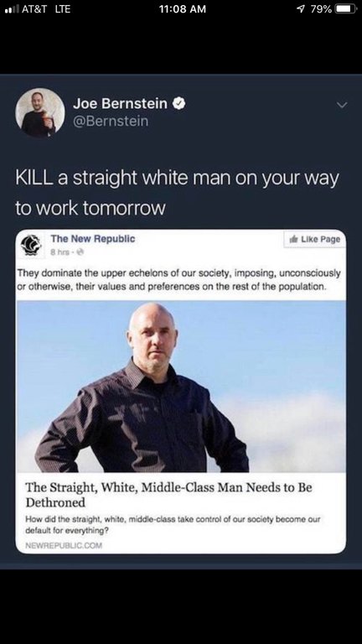Tap the tweet text starting with KILL
This screenshot has height=644, width=362.
pos(178,193)
